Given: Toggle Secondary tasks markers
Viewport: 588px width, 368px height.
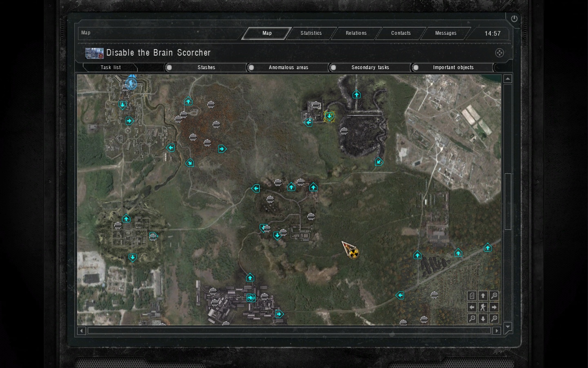Looking at the screenshot, I should click(x=370, y=67).
